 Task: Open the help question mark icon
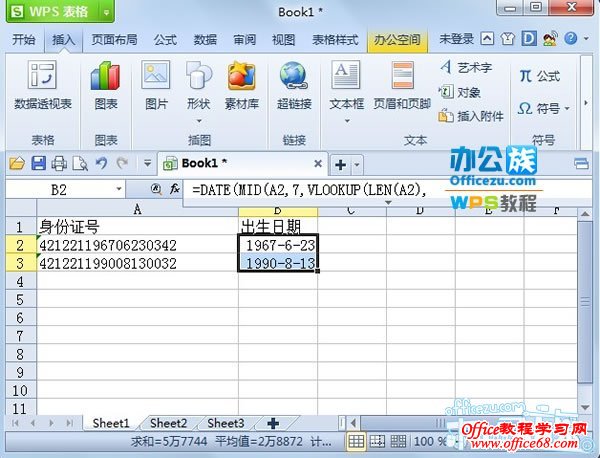click(x=570, y=39)
